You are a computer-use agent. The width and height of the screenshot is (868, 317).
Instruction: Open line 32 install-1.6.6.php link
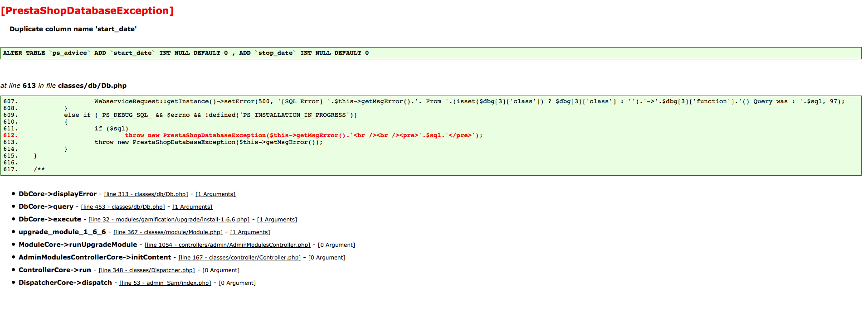pyautogui.click(x=169, y=220)
